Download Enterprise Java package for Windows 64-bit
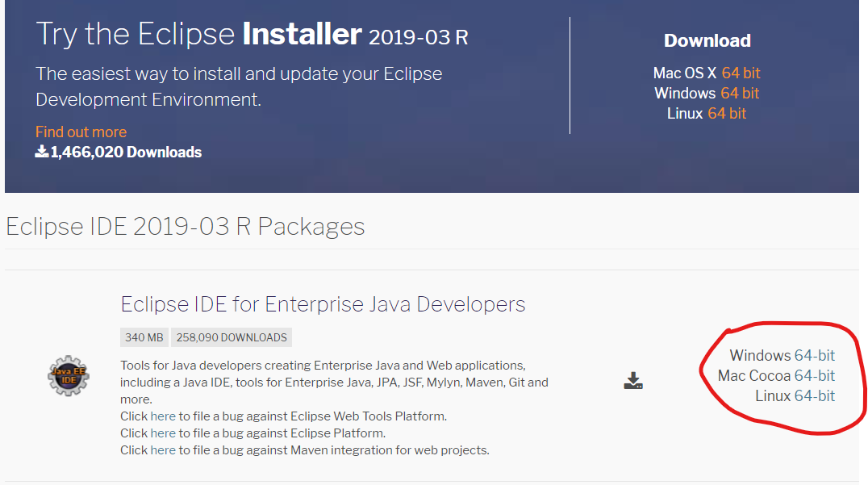Image resolution: width=868 pixels, height=485 pixels. 814,355
